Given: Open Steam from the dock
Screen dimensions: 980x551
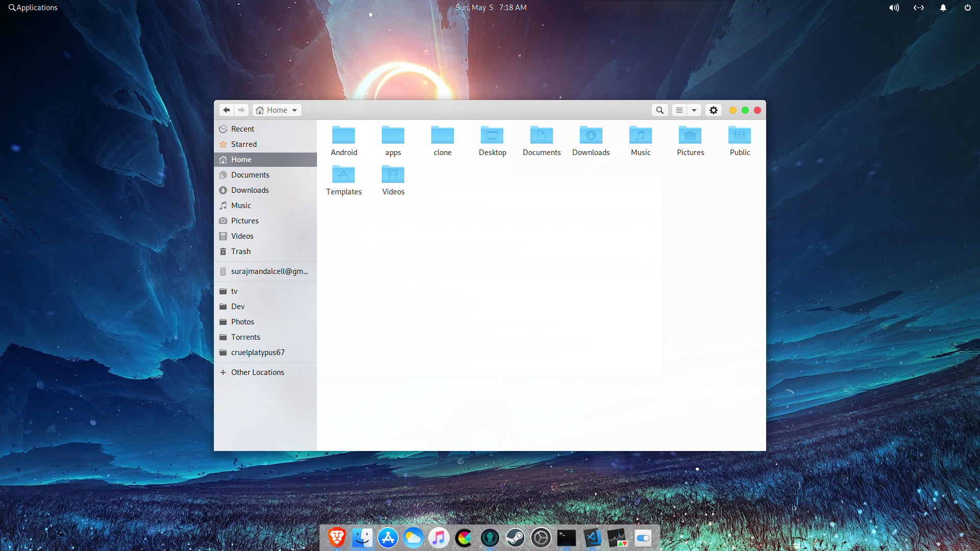Looking at the screenshot, I should click(x=516, y=538).
